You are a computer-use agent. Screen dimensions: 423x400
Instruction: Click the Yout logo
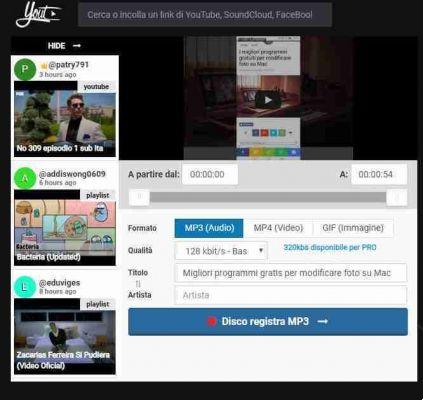38,14
